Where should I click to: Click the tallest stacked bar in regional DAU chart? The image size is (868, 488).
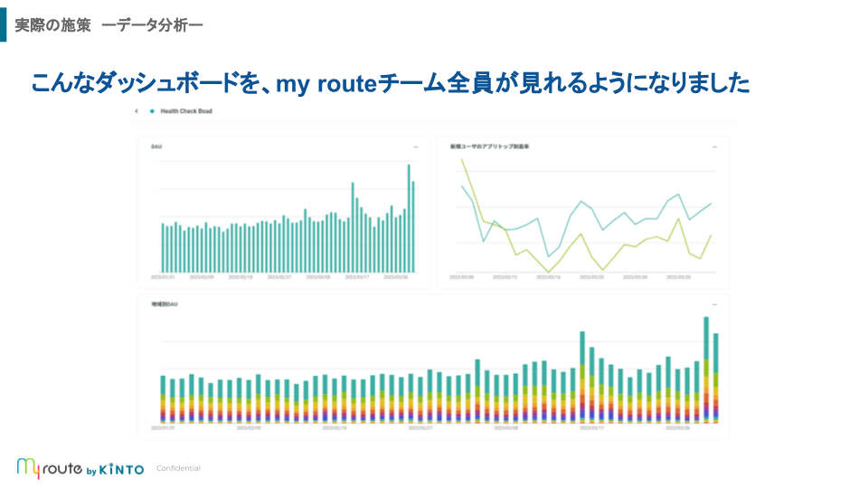pyautogui.click(x=706, y=371)
